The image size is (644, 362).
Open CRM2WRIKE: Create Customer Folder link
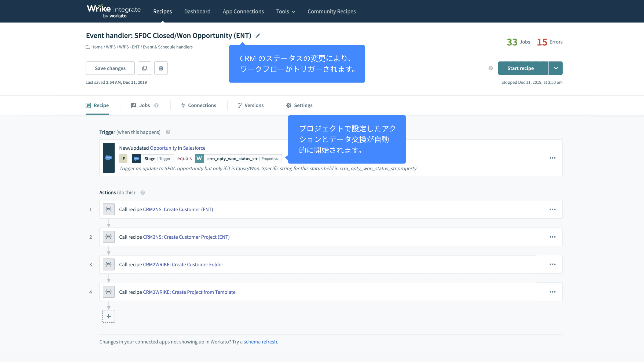(x=183, y=264)
